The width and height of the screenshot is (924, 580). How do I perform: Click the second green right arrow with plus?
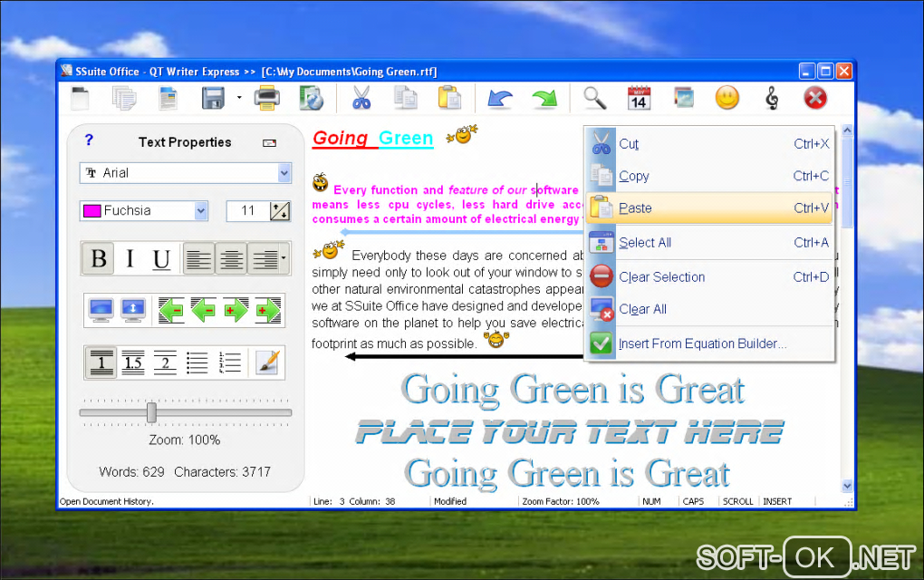pos(268,310)
